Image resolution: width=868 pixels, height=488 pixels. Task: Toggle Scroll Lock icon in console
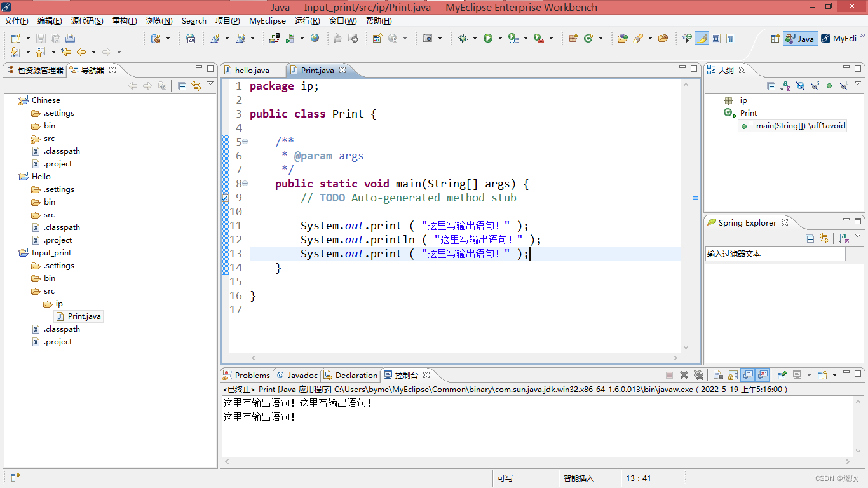coord(733,375)
